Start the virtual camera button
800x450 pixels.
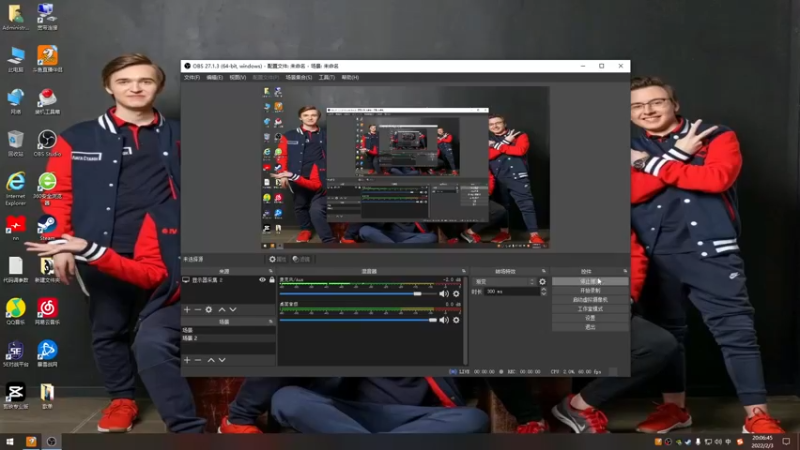click(590, 299)
